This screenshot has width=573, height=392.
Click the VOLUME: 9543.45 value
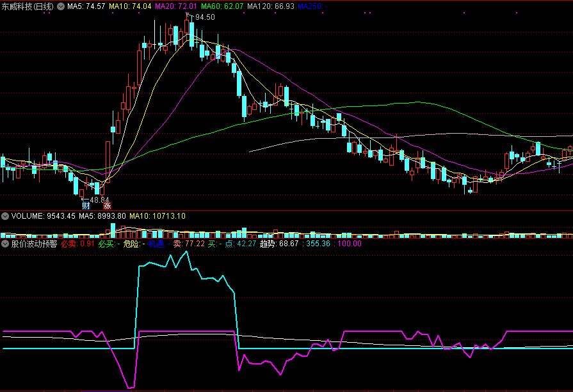point(44,216)
